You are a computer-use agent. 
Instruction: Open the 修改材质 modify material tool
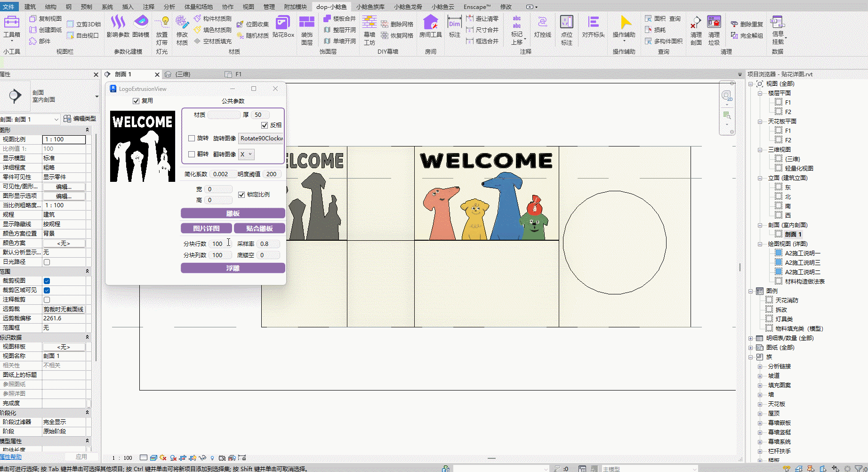182,31
